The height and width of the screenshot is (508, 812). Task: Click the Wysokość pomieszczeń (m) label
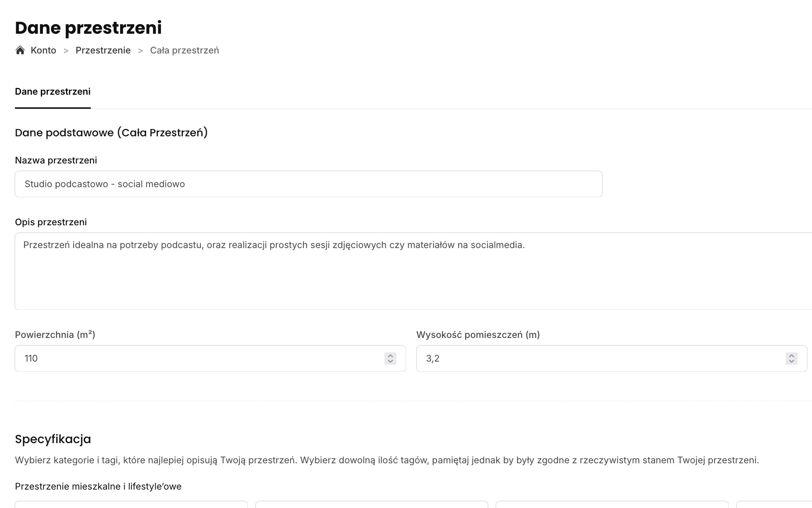(478, 335)
